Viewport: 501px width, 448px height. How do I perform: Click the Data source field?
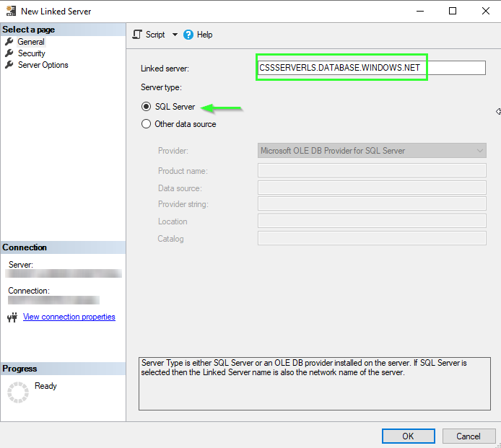[372, 188]
